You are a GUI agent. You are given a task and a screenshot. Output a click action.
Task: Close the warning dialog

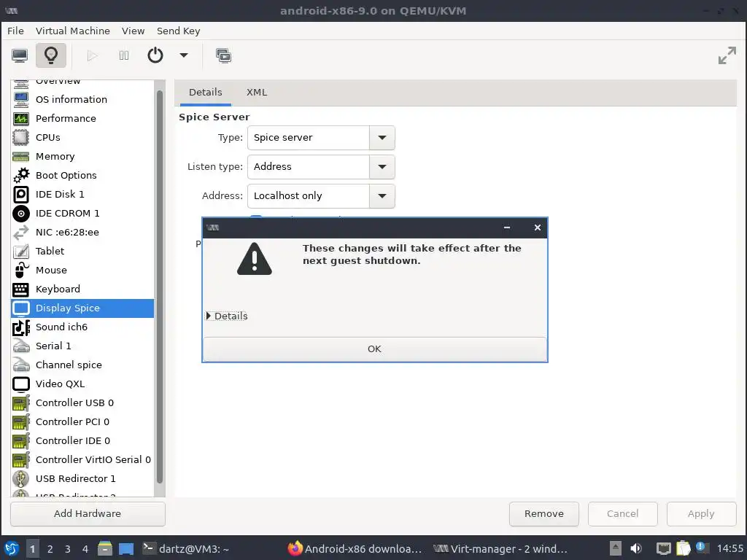click(x=538, y=227)
